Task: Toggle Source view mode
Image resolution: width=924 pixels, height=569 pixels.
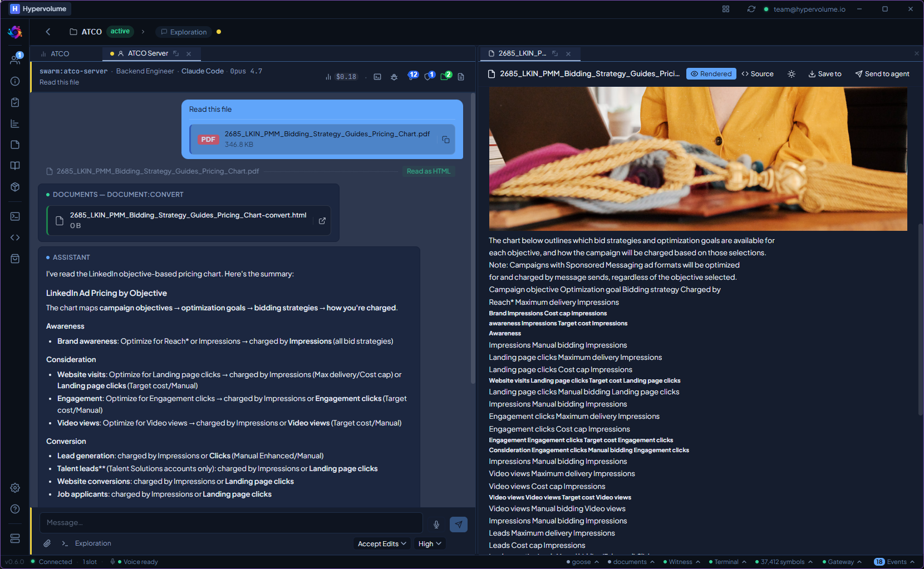Action: click(758, 74)
